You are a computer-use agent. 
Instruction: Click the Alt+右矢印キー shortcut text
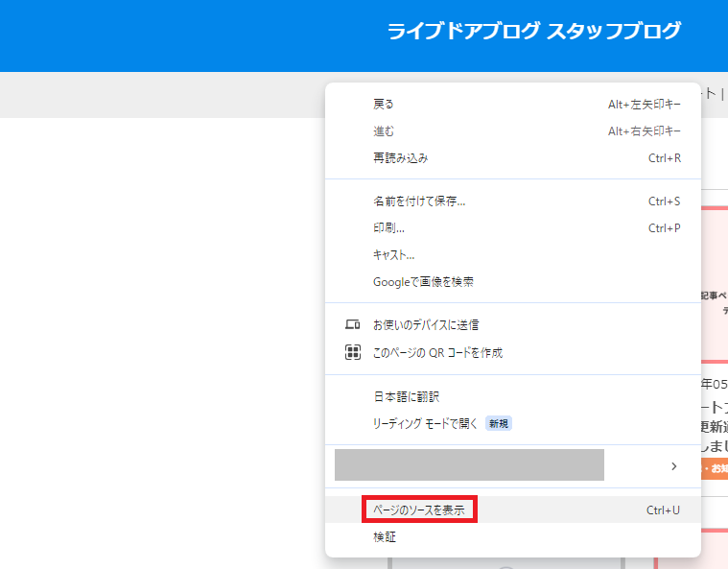[x=645, y=131]
